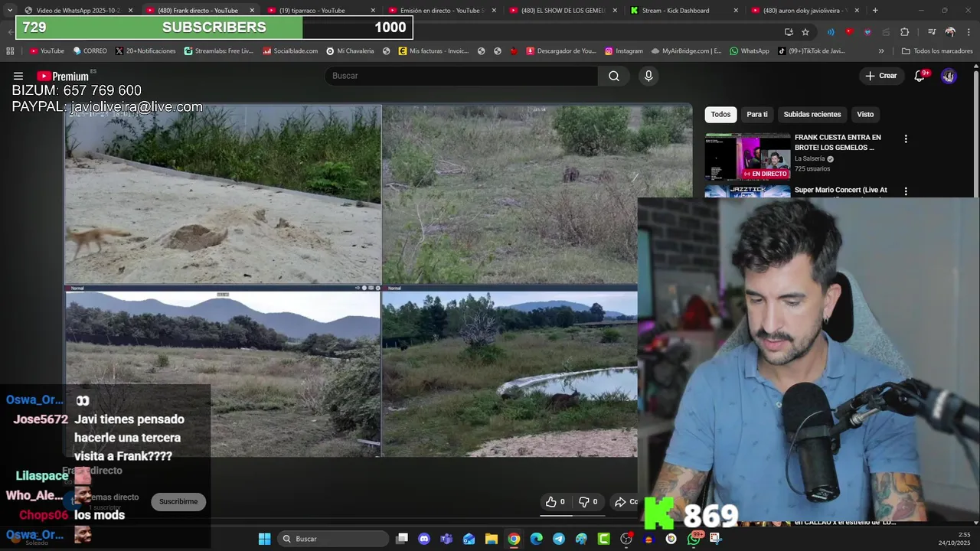Open the MyAirBridge.com bookmark
Screen dimensions: 980x551
tap(687, 51)
